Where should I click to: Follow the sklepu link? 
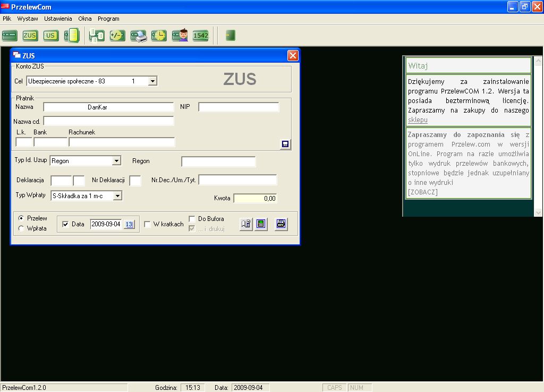pos(418,120)
